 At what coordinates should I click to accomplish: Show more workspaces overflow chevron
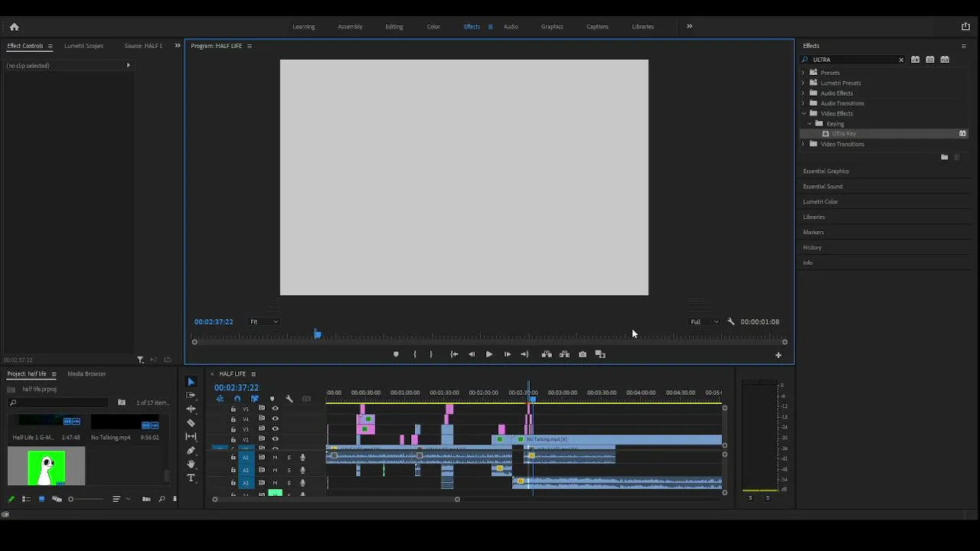(689, 27)
